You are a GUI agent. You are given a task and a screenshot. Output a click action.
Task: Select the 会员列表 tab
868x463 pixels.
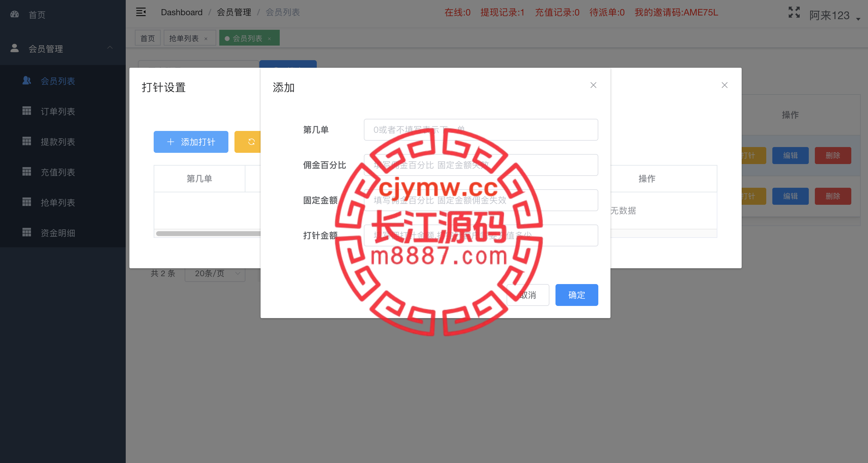point(249,38)
